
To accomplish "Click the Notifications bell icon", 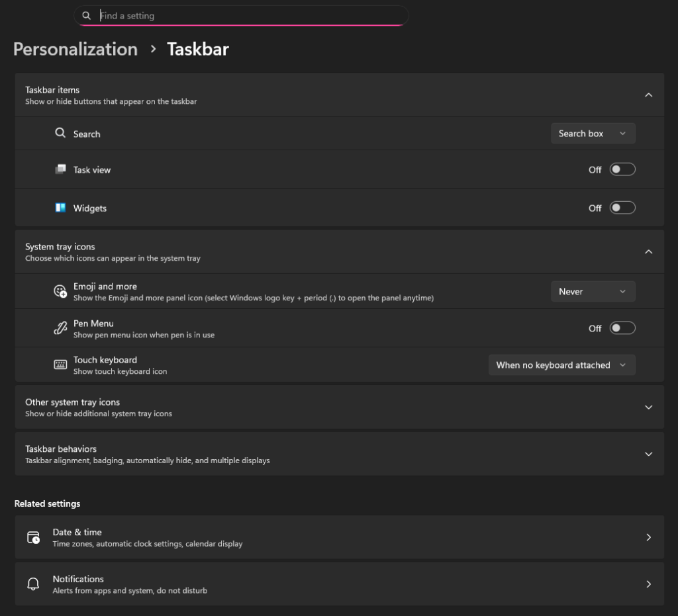I will [x=33, y=584].
